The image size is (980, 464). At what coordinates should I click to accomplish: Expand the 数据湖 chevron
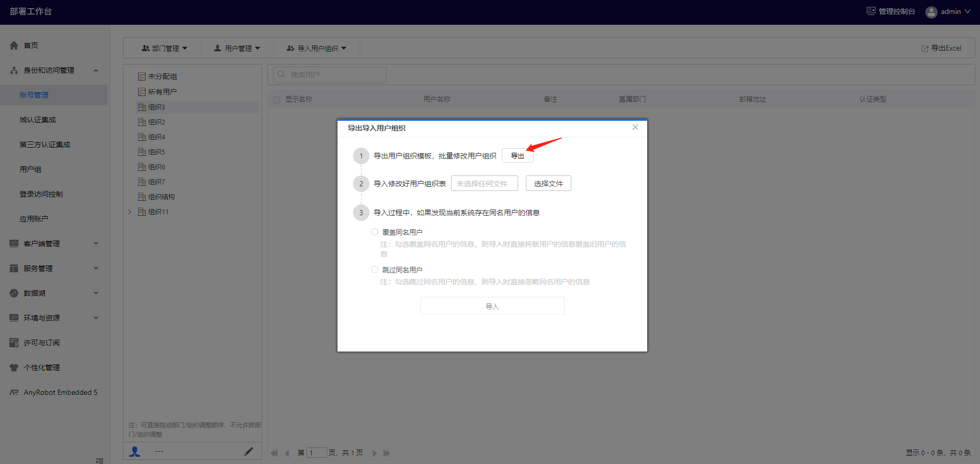coord(96,293)
